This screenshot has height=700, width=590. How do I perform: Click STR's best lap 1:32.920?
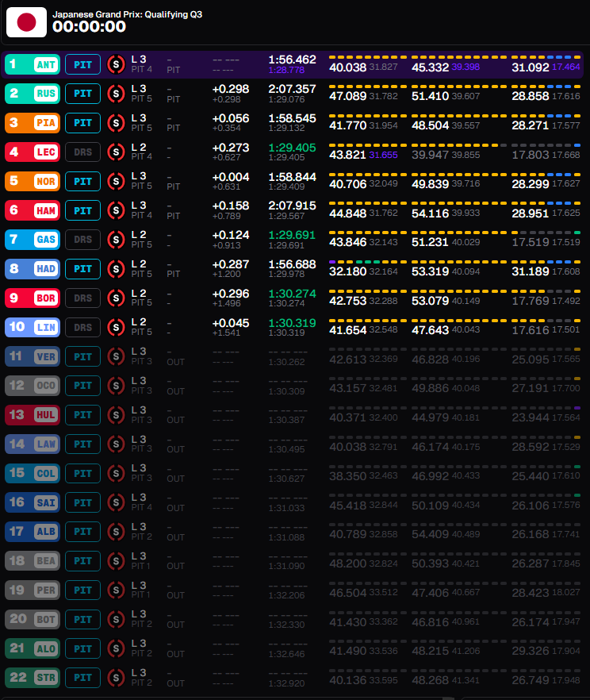click(x=286, y=683)
